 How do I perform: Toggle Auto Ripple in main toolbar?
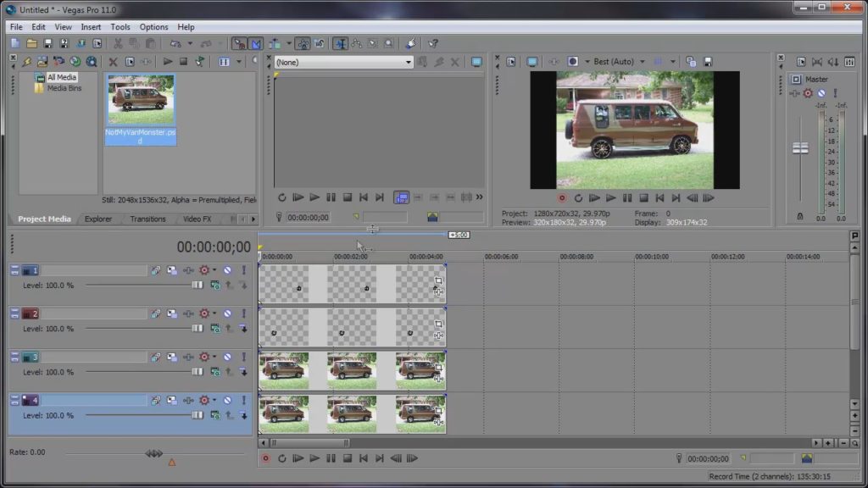(276, 43)
